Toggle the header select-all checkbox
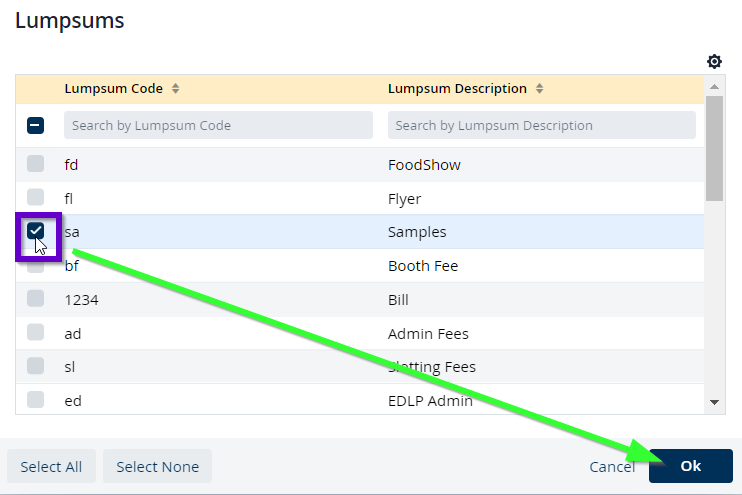 point(35,125)
